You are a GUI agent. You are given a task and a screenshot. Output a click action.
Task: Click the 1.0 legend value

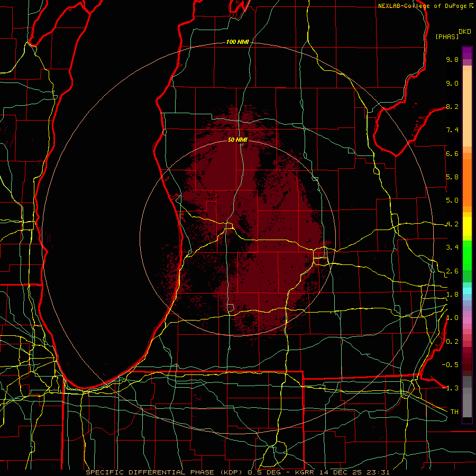coord(452,318)
